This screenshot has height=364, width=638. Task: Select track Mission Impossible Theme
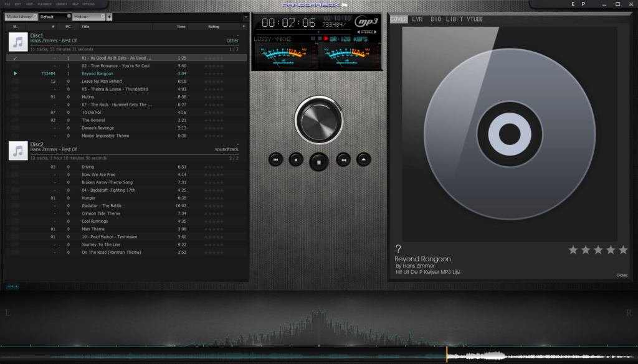click(x=126, y=136)
